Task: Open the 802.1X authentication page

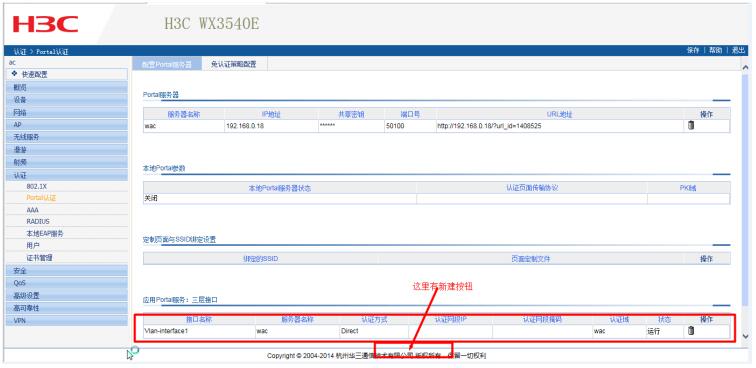Action: pos(37,186)
